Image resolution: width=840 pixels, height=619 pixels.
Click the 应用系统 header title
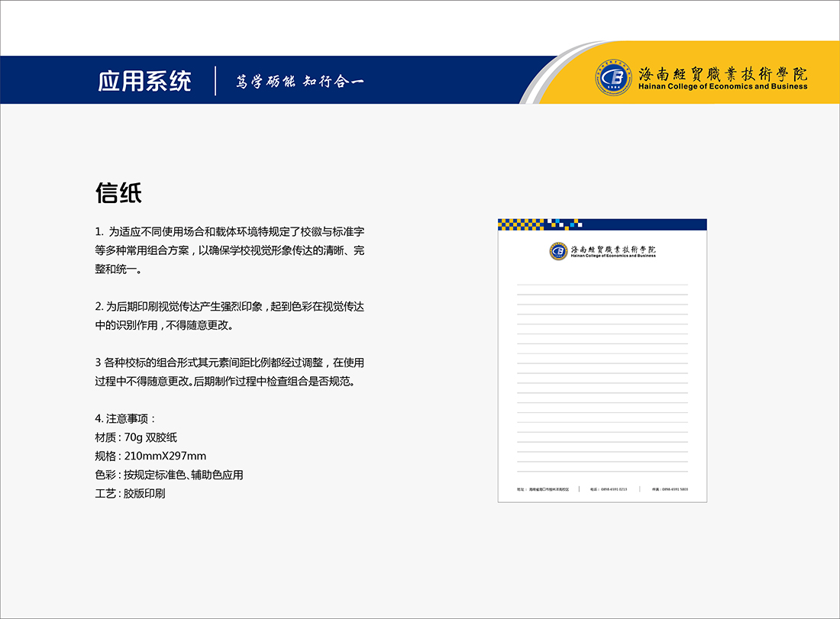[144, 81]
